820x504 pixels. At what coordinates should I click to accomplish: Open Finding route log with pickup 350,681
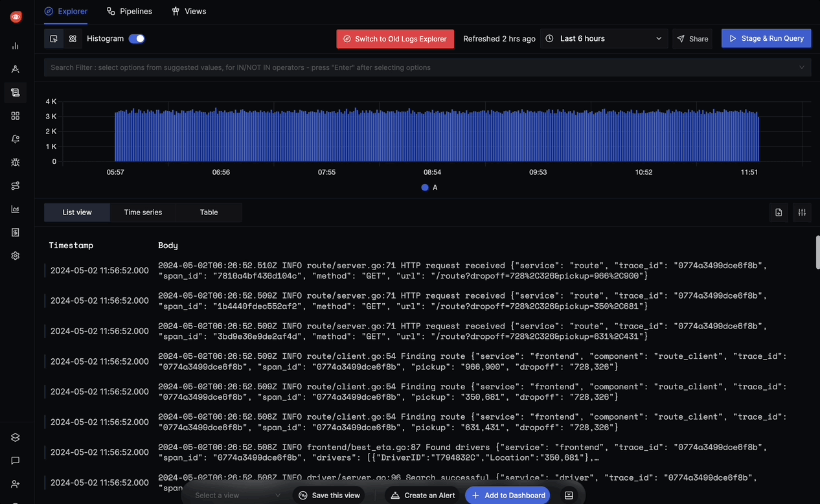tap(427, 392)
